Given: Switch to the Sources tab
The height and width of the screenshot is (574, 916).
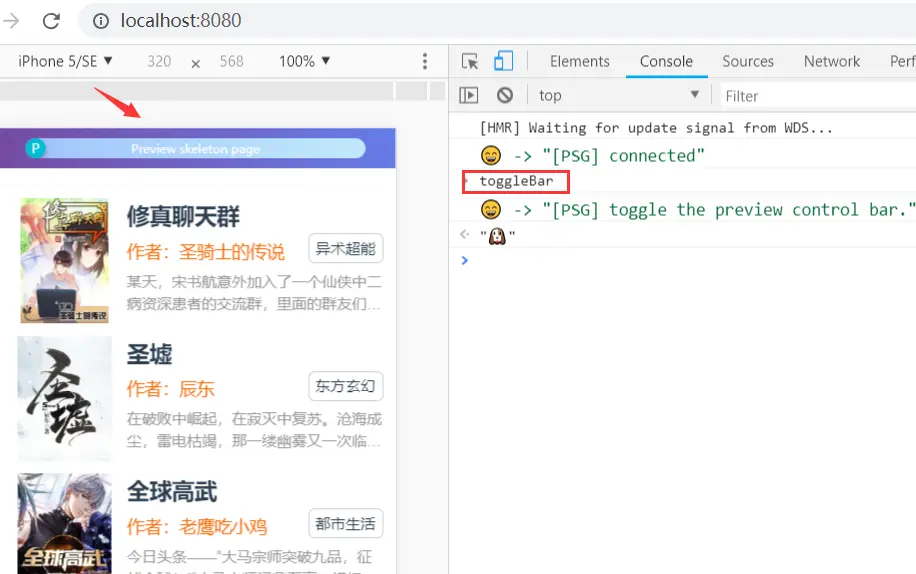Looking at the screenshot, I should click(748, 61).
